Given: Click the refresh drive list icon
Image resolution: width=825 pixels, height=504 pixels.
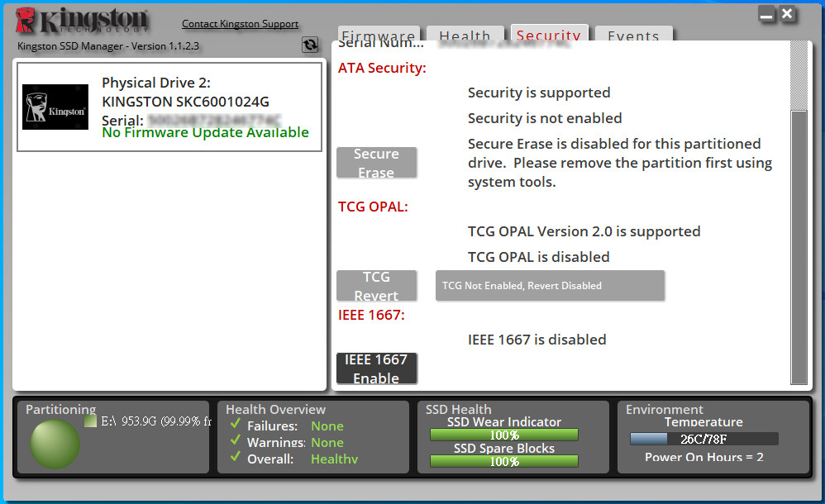Looking at the screenshot, I should [x=310, y=45].
